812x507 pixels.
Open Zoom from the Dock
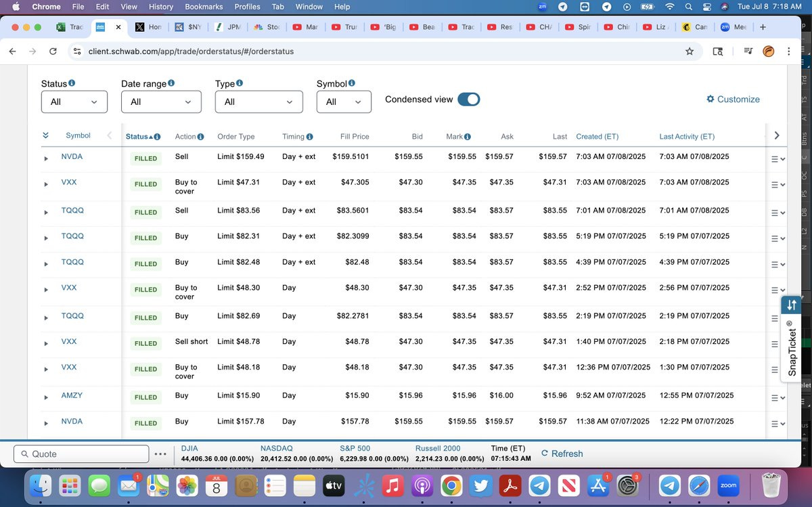(728, 485)
